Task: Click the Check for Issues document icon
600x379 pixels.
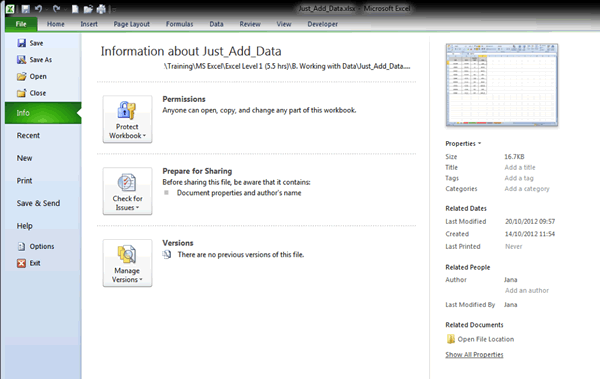Action: (x=127, y=183)
